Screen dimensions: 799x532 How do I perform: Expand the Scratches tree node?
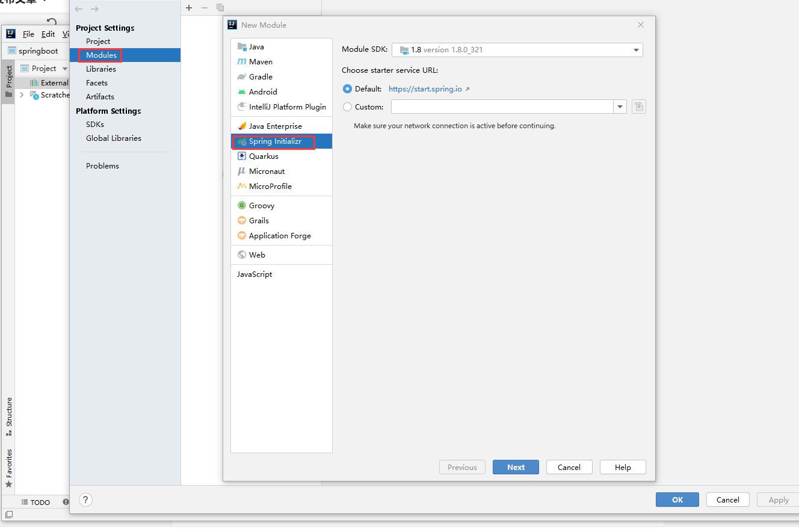(22, 95)
